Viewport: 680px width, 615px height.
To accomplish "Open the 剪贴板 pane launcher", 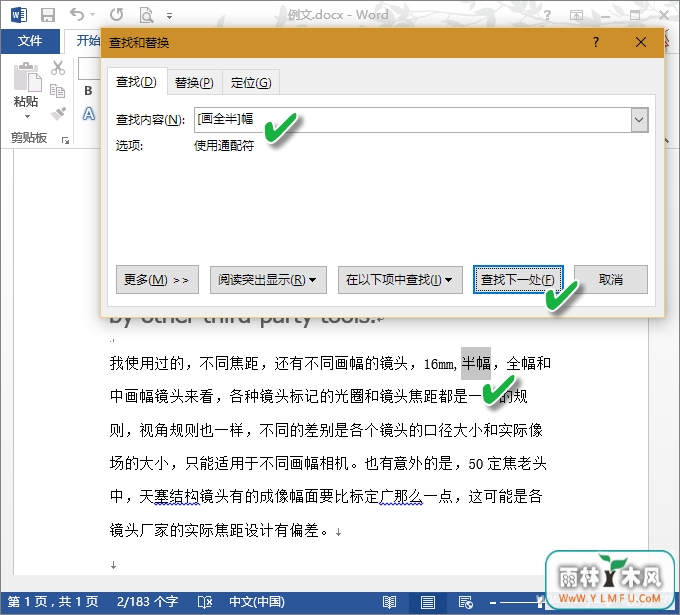I will [x=65, y=140].
